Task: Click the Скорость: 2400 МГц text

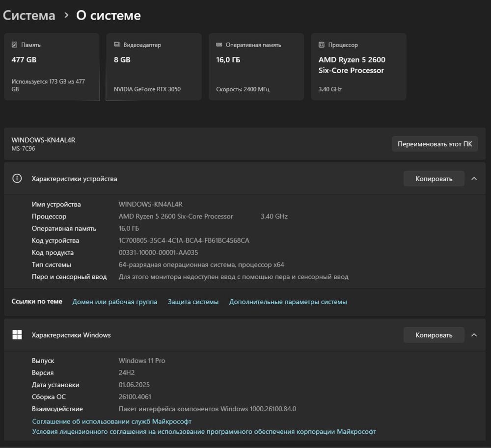Action: tap(243, 89)
